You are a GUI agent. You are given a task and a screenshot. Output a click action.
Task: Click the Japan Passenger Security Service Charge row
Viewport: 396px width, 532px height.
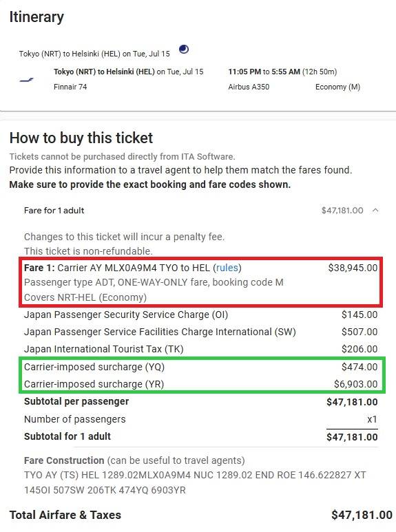[x=200, y=315]
